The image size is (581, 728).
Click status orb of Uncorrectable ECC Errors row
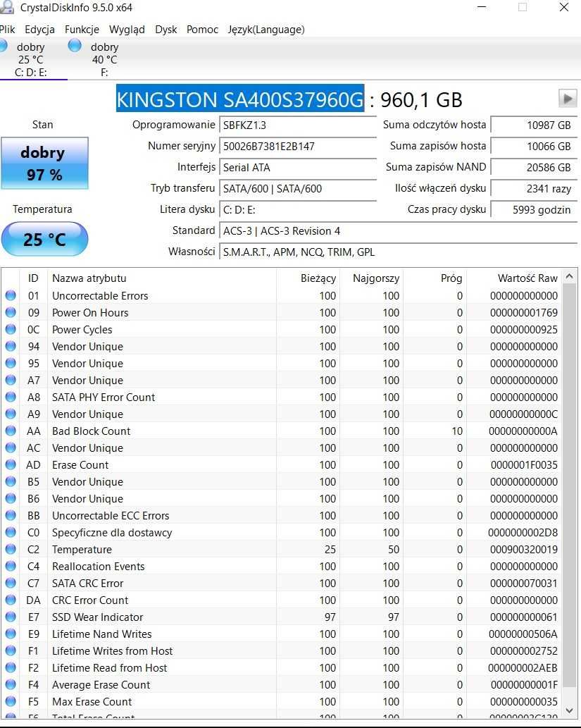(11, 515)
